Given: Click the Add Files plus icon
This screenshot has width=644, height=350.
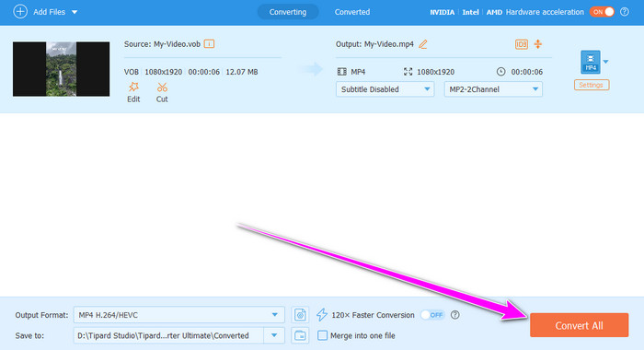Looking at the screenshot, I should point(20,12).
